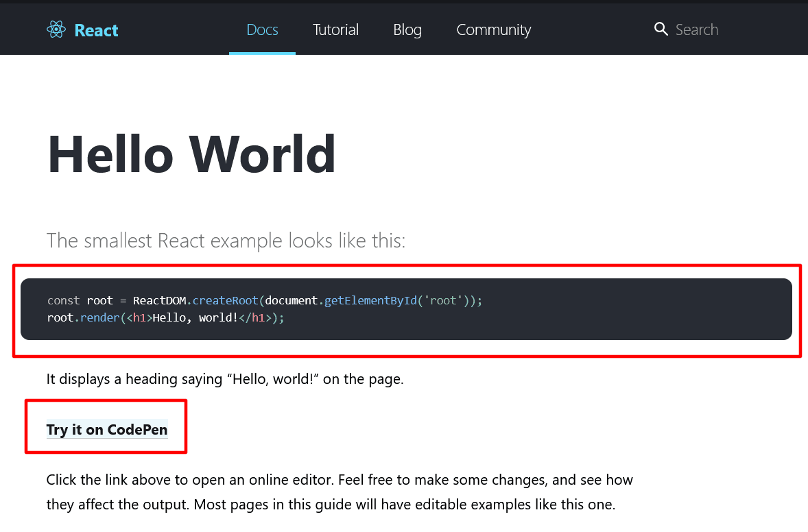The image size is (808, 532).
Task: Open the Try it on CodePen link
Action: tap(107, 430)
